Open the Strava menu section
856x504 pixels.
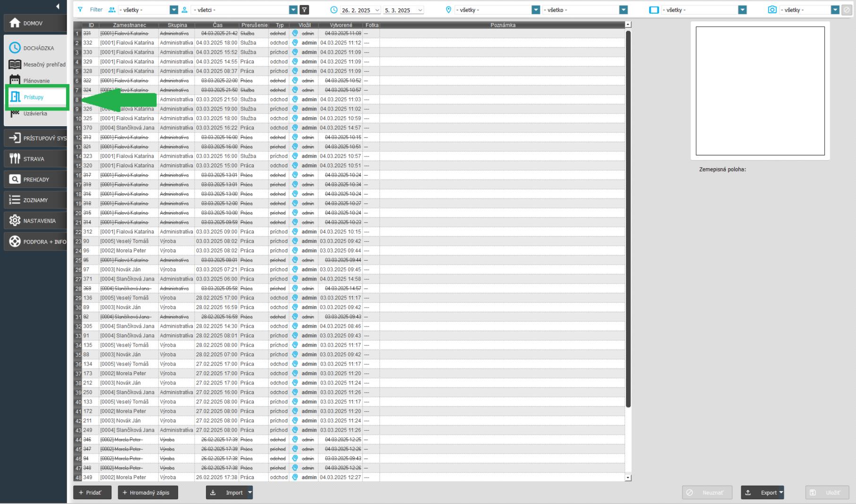[34, 159]
